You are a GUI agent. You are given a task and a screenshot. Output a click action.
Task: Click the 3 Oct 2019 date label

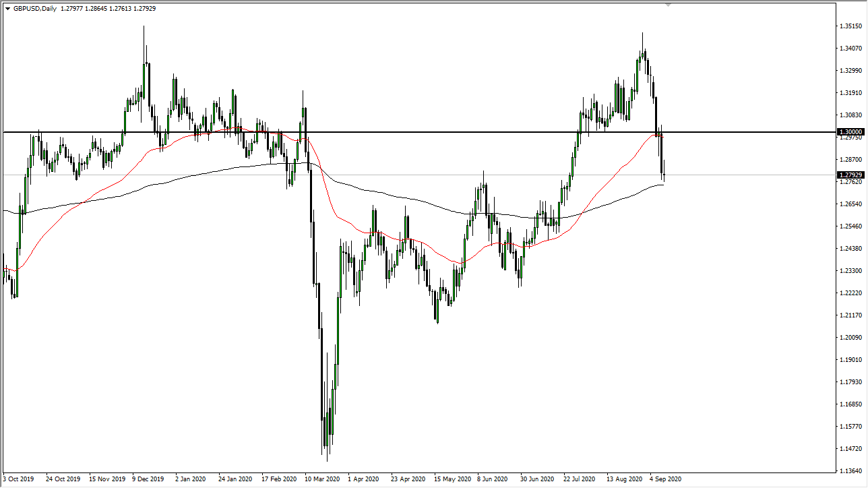coord(17,480)
